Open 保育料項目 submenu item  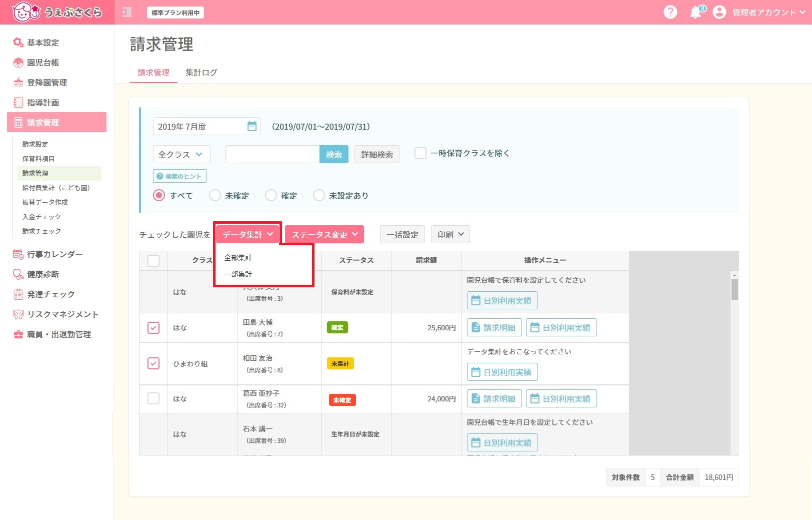tap(38, 159)
